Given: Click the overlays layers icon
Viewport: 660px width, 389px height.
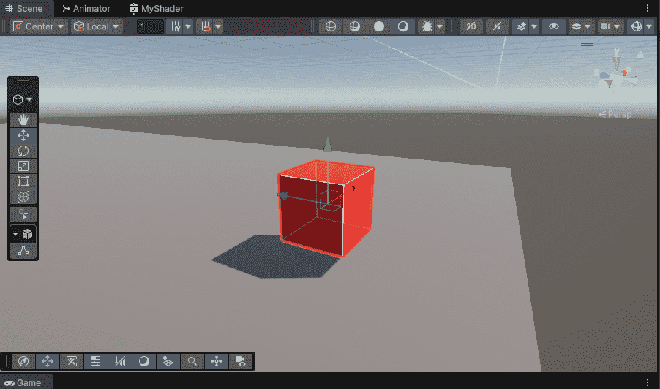Looking at the screenshot, I should pyautogui.click(x=576, y=27).
